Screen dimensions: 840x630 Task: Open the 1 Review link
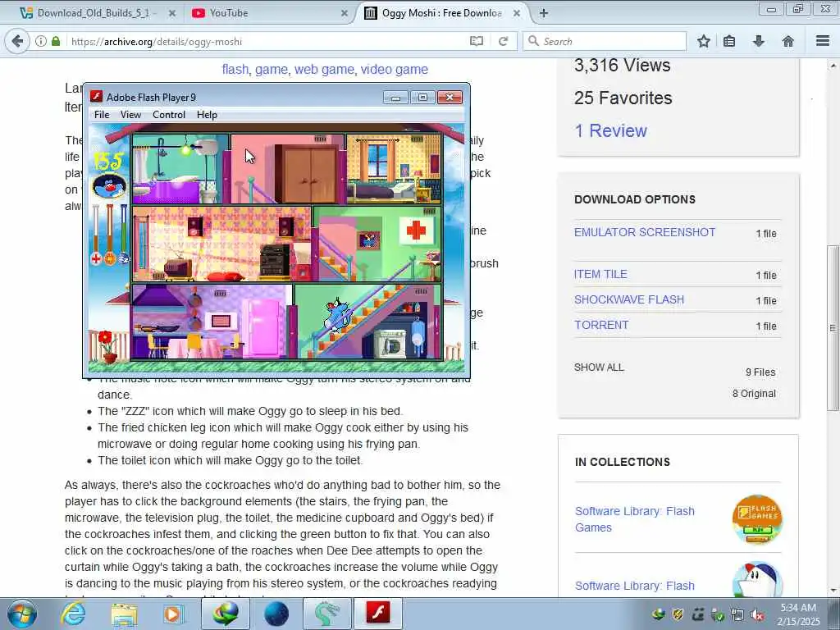[x=610, y=130]
